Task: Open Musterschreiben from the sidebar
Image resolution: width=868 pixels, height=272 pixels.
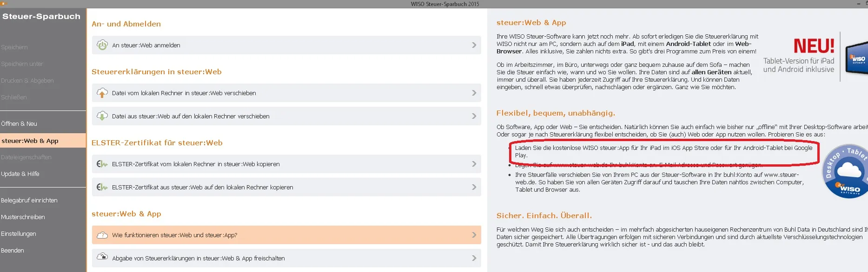Action: tap(23, 217)
